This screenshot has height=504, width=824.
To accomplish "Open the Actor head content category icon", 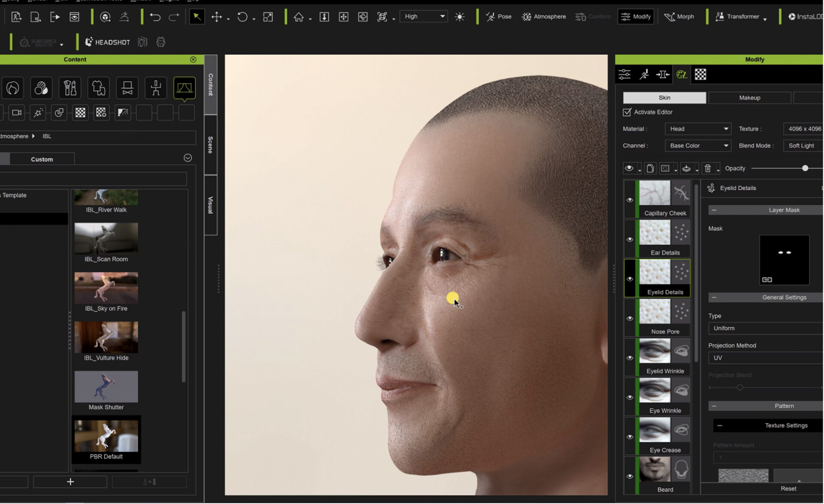I will pyautogui.click(x=12, y=88).
